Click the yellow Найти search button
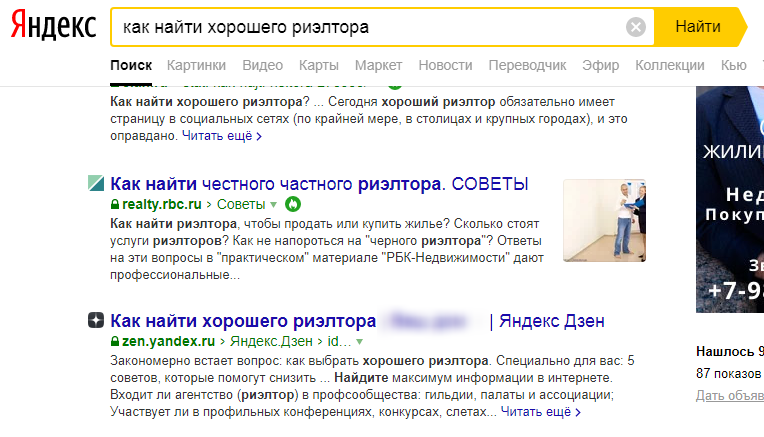 pyautogui.click(x=698, y=27)
